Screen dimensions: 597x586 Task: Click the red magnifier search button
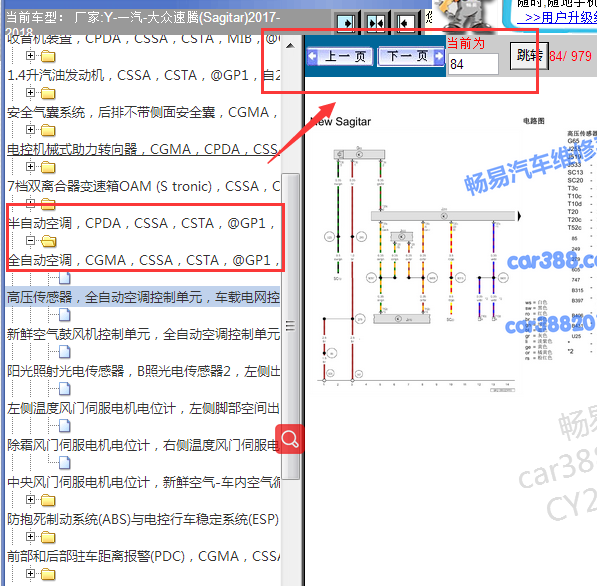(x=290, y=439)
